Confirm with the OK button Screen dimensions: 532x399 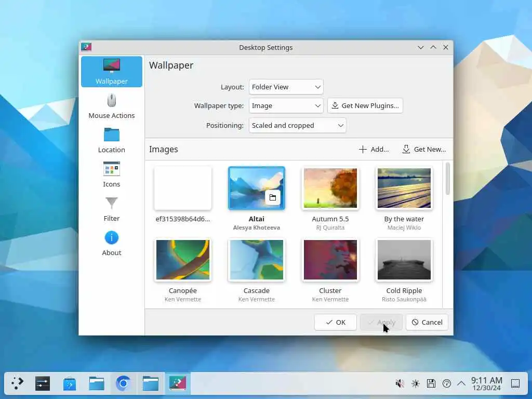(x=335, y=322)
